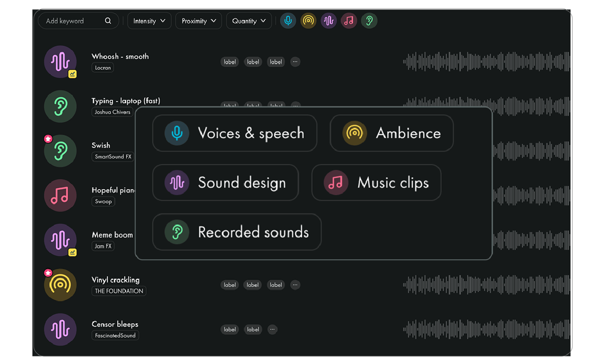Screen dimensions: 612x364
Task: Click the Hopeful piano music note icon
Action: tap(60, 196)
